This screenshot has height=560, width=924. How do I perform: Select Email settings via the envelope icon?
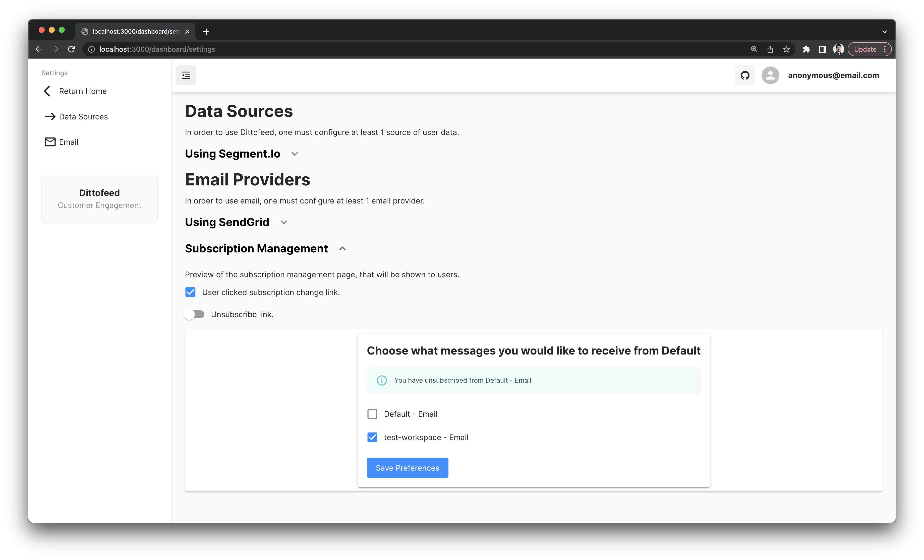[x=50, y=142]
